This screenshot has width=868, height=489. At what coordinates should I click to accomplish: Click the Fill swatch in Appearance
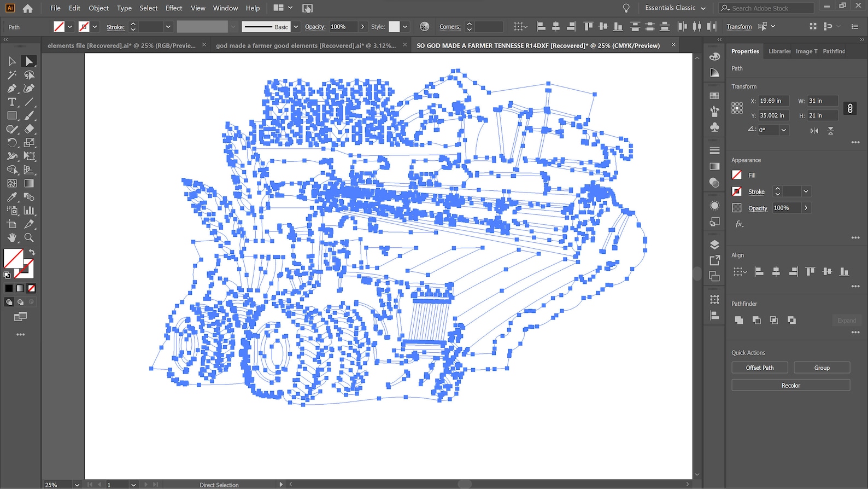[737, 176]
